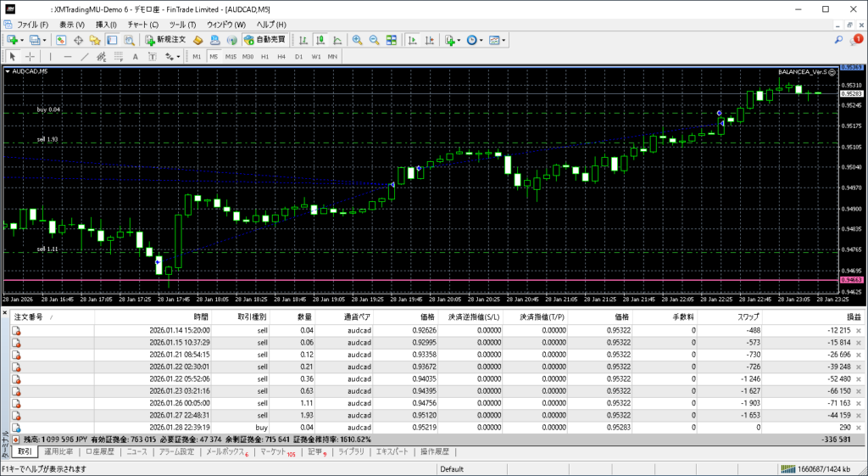Click the zoom out magnifier icon
This screenshot has width=868, height=476.
(x=373, y=40)
